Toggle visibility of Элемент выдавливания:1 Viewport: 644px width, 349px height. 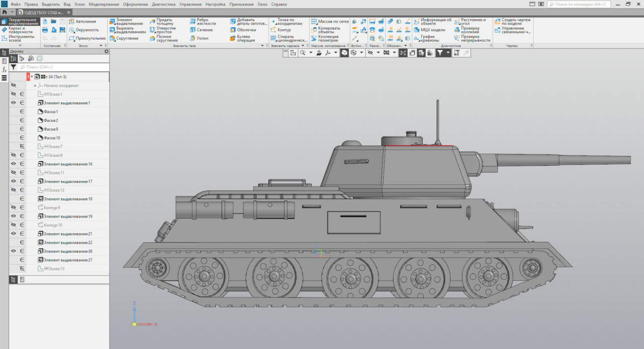coord(14,103)
